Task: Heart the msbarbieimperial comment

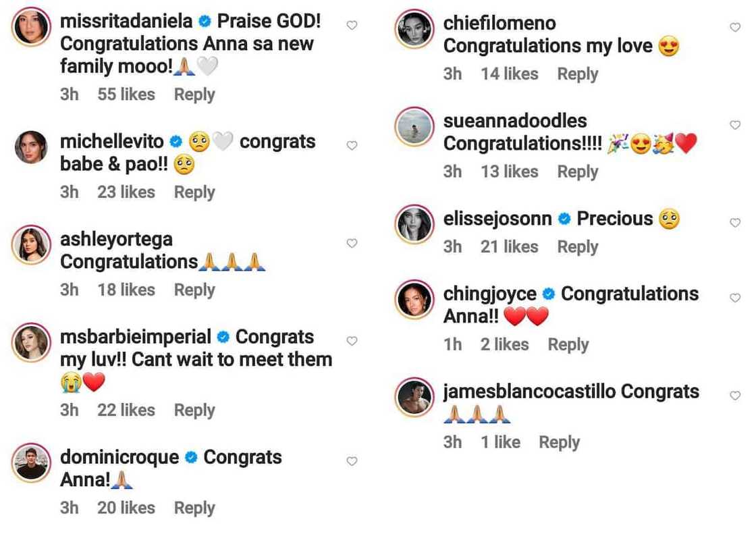Action: pos(352,341)
